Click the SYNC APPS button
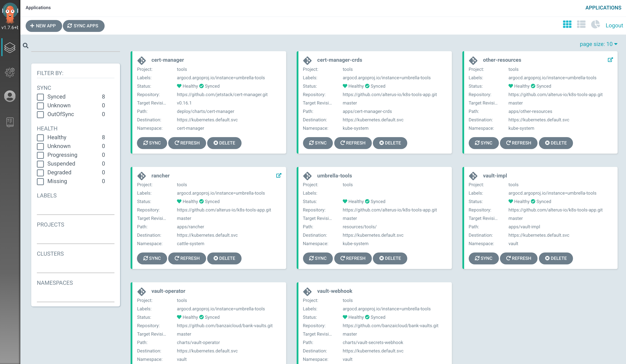The image size is (626, 364). tap(83, 26)
